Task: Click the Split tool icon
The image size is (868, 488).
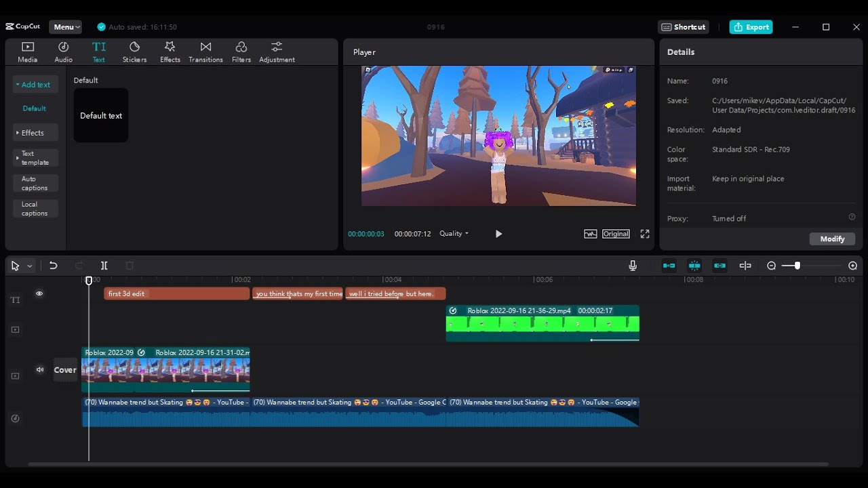Action: point(104,266)
